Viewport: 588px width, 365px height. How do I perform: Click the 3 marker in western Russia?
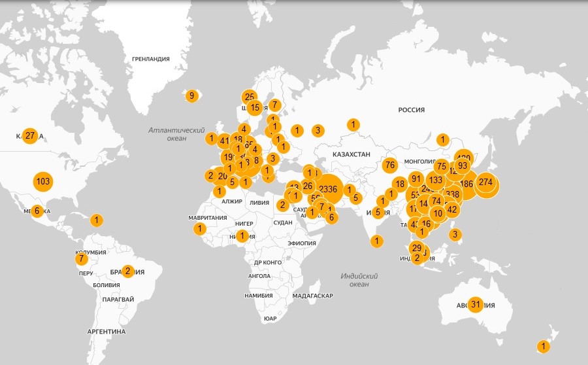tap(318, 130)
